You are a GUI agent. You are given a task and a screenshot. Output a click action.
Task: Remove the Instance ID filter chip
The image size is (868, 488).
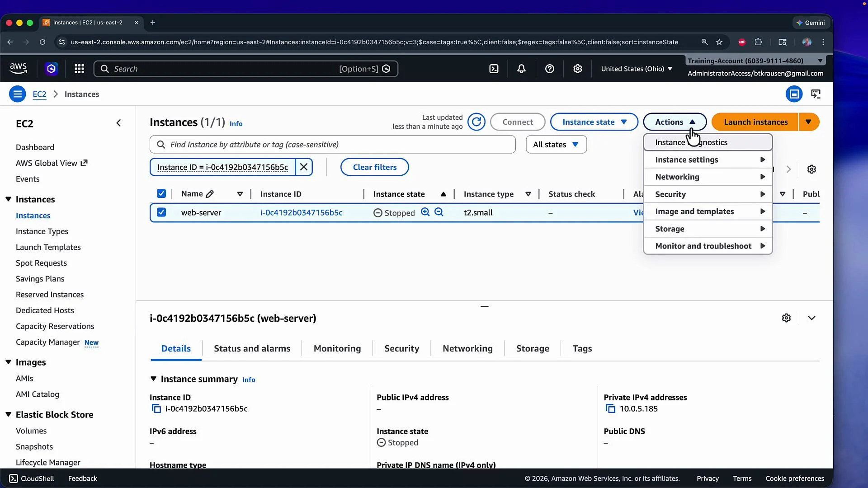click(304, 167)
